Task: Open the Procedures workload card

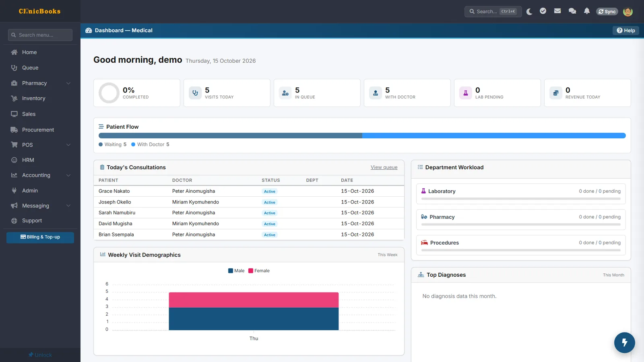Action: pos(521,245)
